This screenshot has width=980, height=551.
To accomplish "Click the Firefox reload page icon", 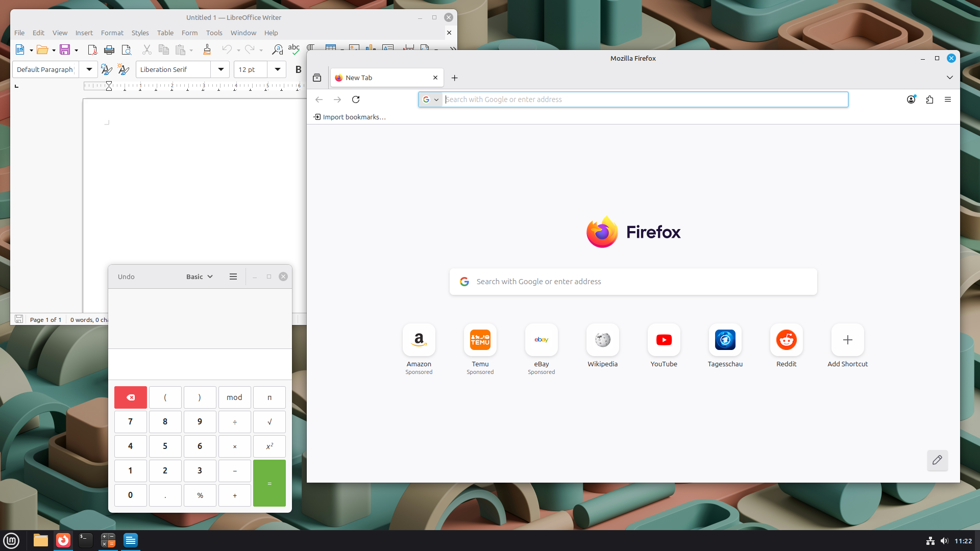I will [x=356, y=99].
